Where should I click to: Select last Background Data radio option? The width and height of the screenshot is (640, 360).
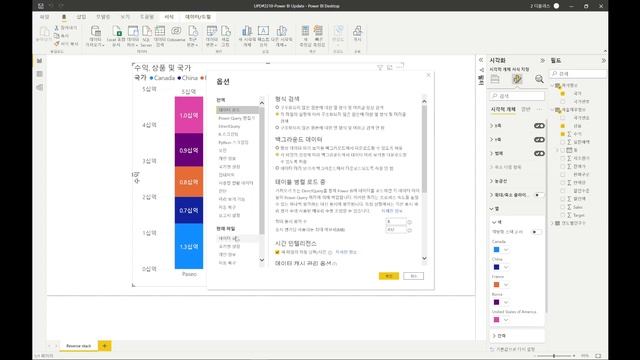click(277, 168)
